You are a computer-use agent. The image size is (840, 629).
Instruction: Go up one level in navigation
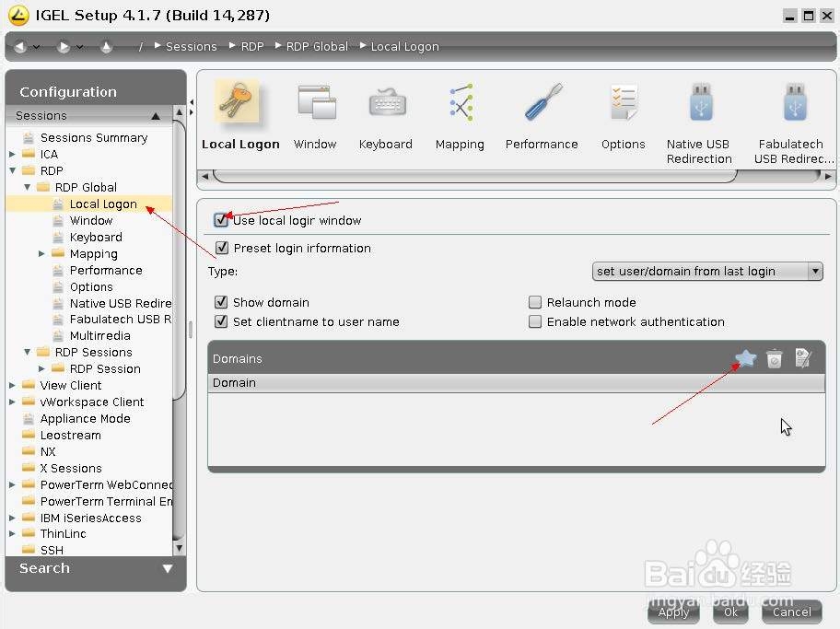tap(106, 47)
